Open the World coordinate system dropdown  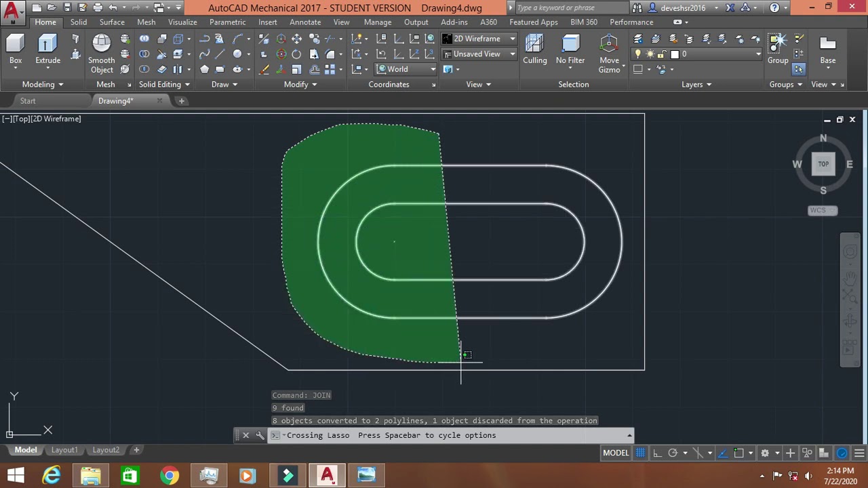click(x=406, y=69)
